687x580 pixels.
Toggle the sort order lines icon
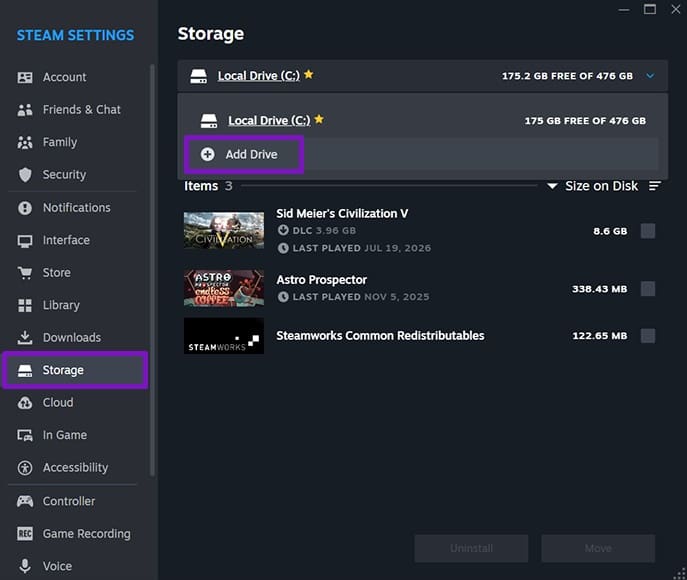coord(655,186)
